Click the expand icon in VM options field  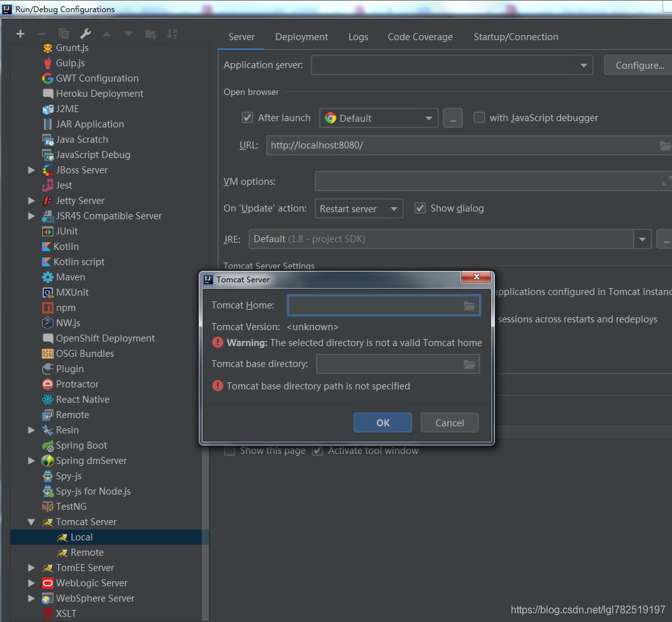666,181
